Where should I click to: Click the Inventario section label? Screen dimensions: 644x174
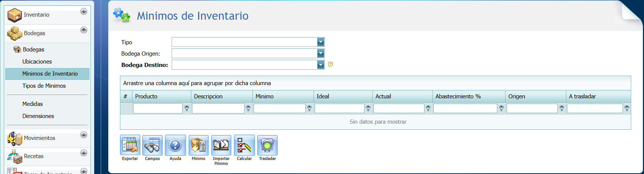coord(37,15)
